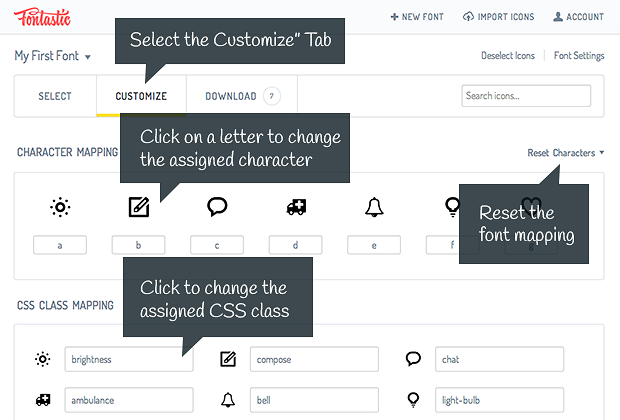
Task: Click the light-bulb icon above letter f
Action: (x=451, y=207)
